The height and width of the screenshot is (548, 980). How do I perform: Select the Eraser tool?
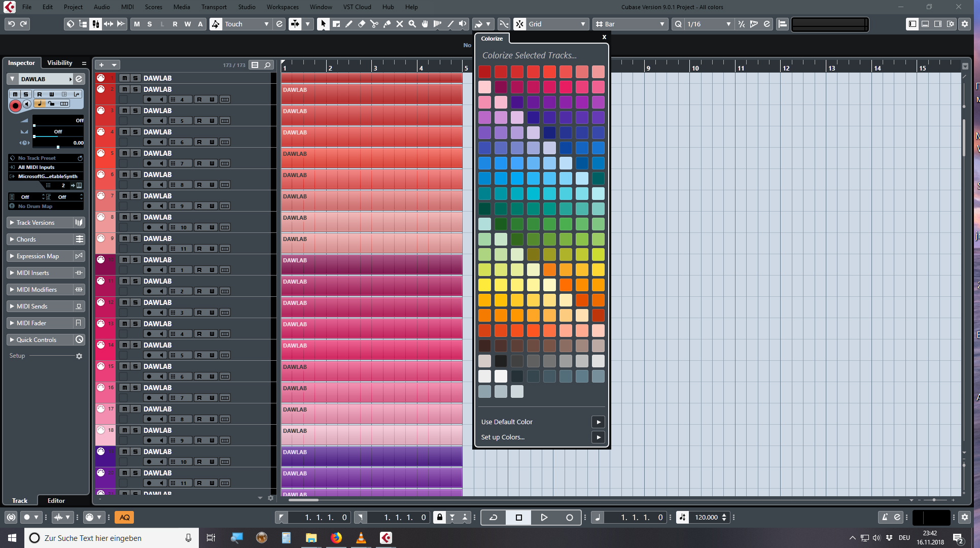coord(362,24)
